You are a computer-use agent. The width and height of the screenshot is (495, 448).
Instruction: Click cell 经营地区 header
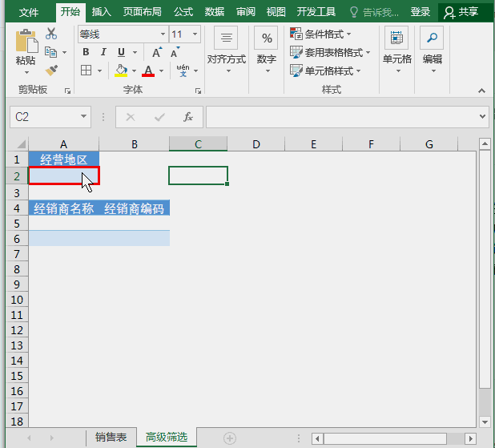click(64, 159)
